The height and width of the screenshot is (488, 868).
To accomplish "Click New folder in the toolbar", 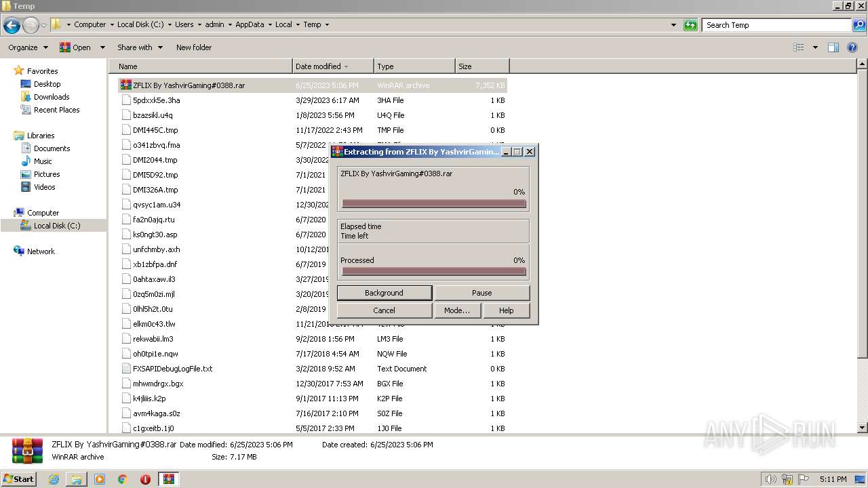I will tap(194, 47).
